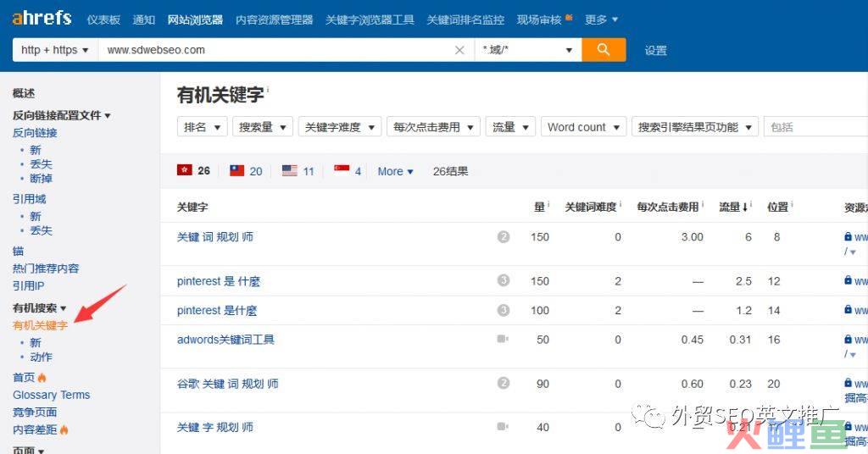Open the 有机关键字 sidebar link
This screenshot has width=868, height=454.
pos(41,325)
